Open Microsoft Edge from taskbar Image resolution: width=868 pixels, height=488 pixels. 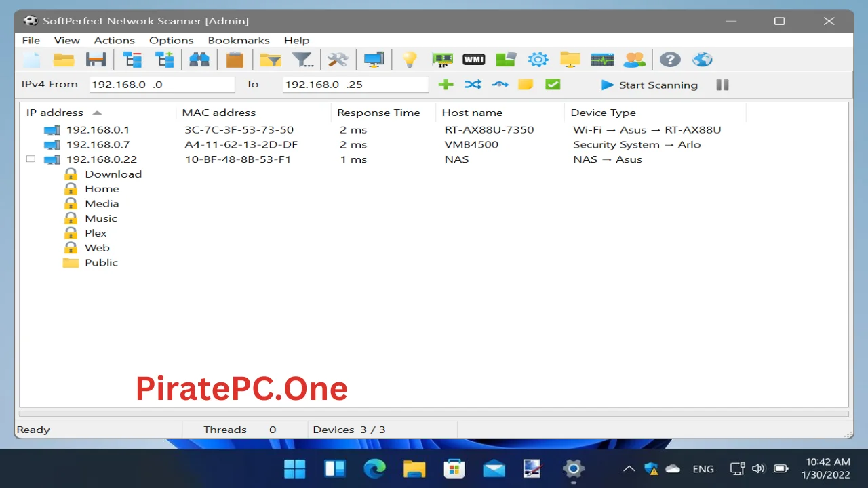374,468
